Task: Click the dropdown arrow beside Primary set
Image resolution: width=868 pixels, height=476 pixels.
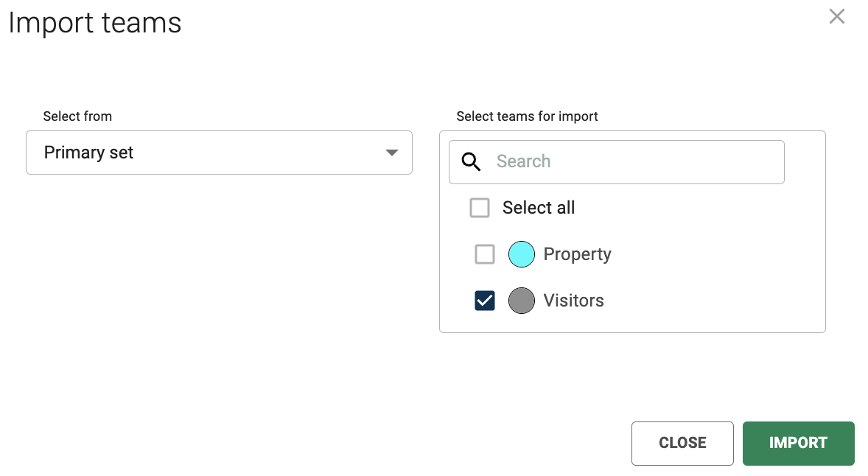Action: click(x=392, y=153)
